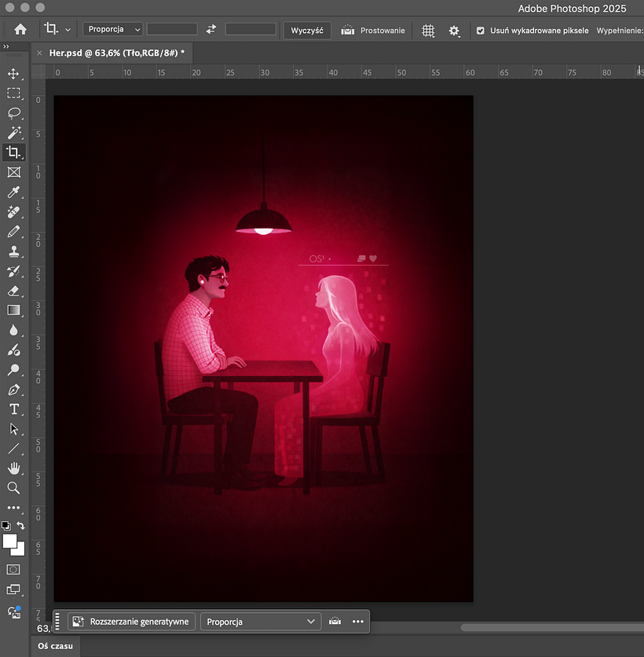The width and height of the screenshot is (644, 657).
Task: Toggle Quick Mask mode
Action: [x=13, y=569]
